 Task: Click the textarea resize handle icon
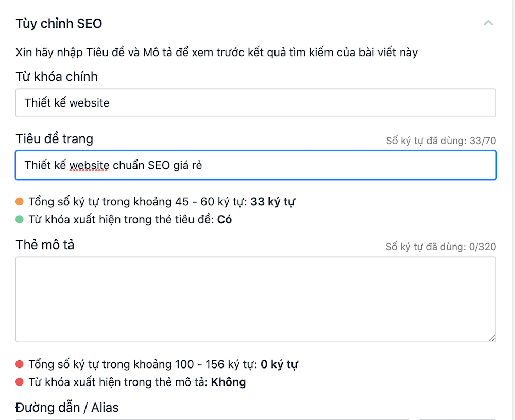click(491, 338)
